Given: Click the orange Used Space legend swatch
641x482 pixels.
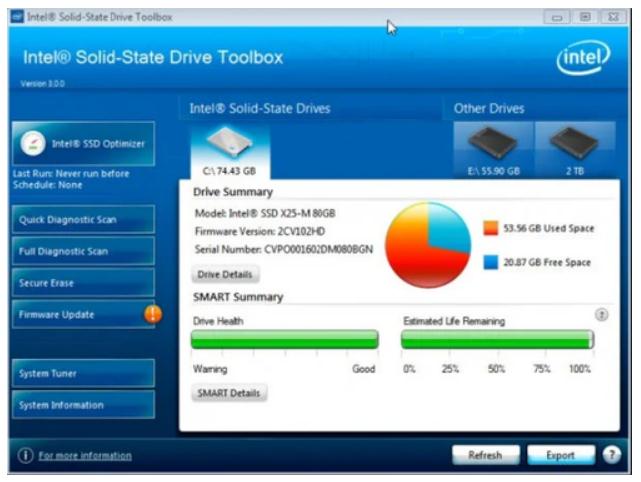Looking at the screenshot, I should coord(491,228).
